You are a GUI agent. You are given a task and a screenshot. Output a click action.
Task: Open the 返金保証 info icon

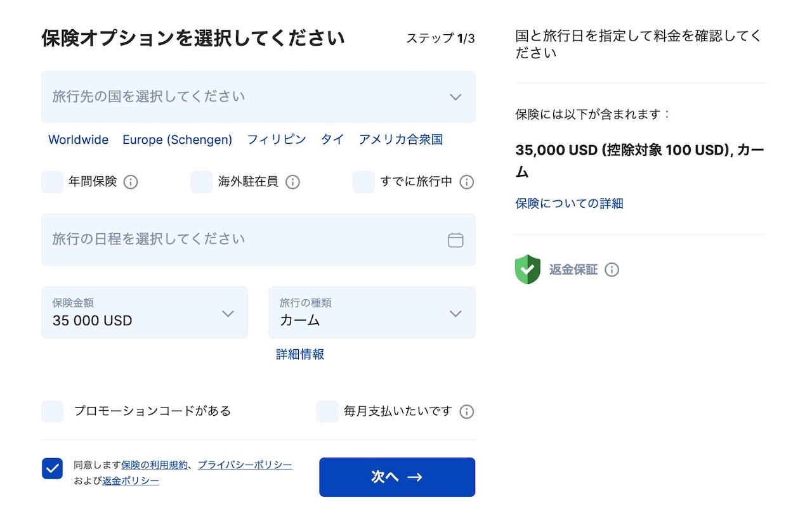tap(612, 269)
